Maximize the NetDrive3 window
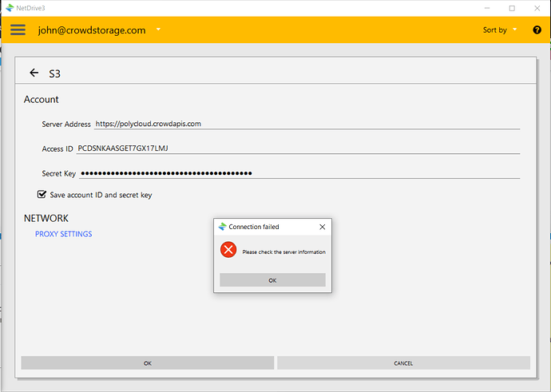The image size is (551, 392). [512, 8]
